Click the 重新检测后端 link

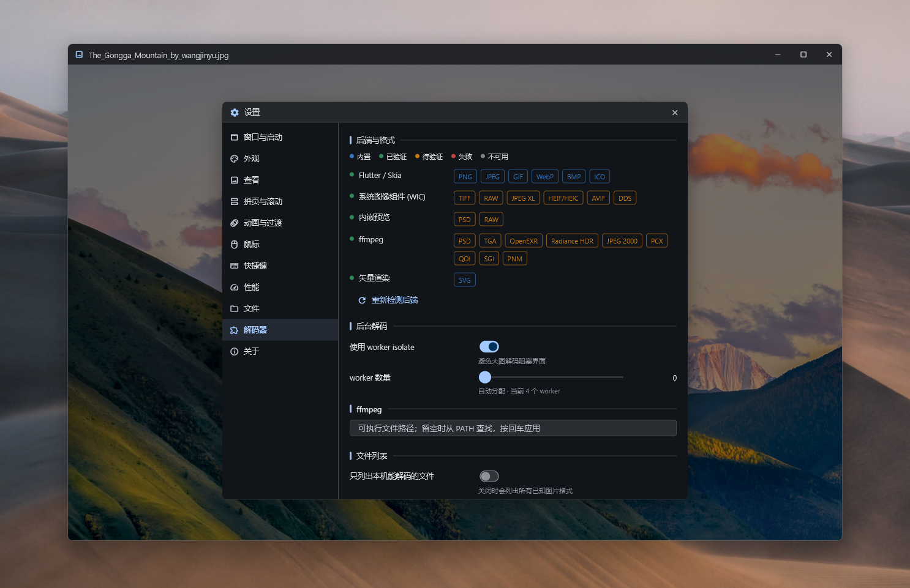[x=395, y=300]
